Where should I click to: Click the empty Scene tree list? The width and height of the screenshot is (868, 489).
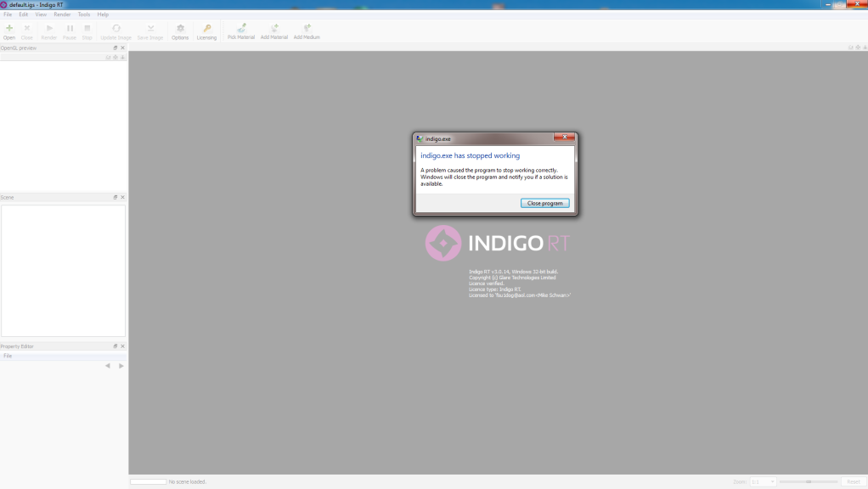click(63, 271)
